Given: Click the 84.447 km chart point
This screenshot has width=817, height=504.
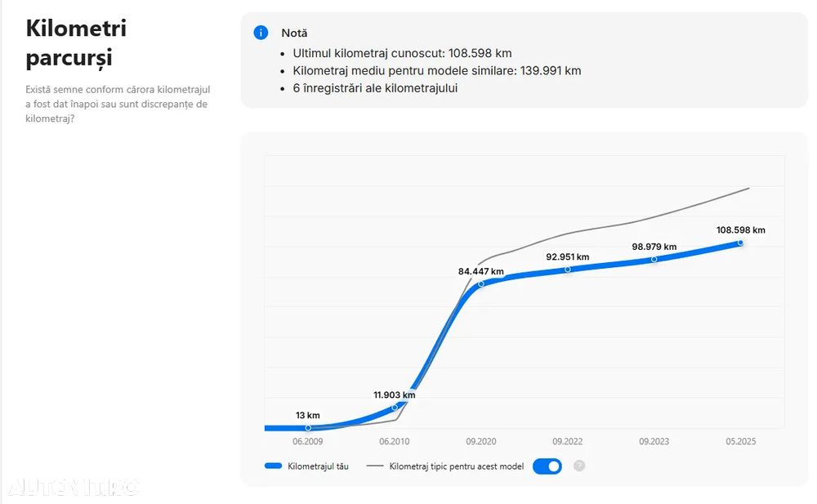Looking at the screenshot, I should point(480,283).
